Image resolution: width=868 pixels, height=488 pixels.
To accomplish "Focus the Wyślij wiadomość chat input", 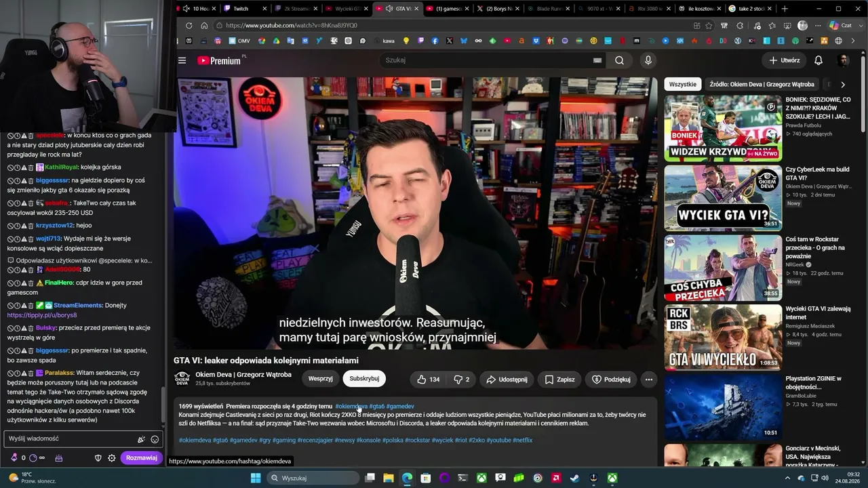I will point(83,439).
